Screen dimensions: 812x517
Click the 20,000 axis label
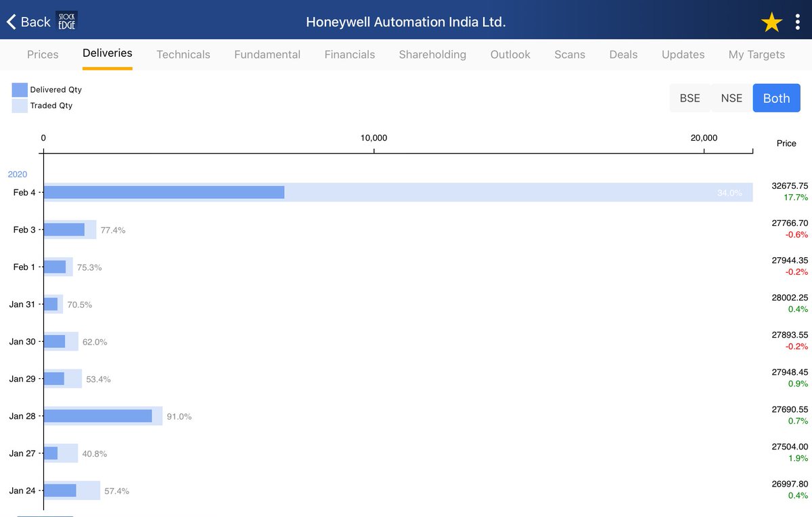coord(704,138)
